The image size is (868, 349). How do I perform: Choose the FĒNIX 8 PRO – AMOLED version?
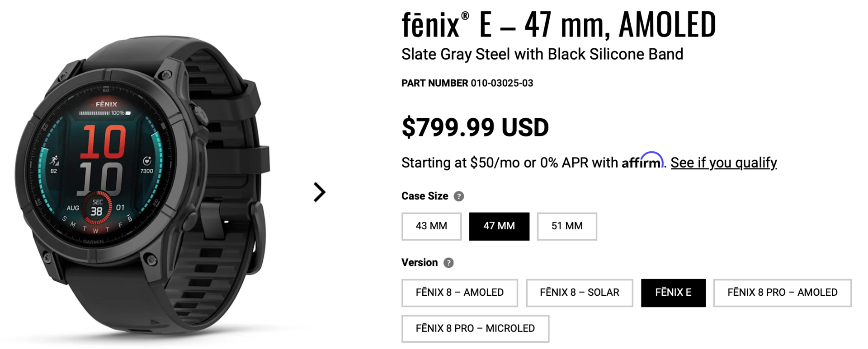tap(782, 293)
